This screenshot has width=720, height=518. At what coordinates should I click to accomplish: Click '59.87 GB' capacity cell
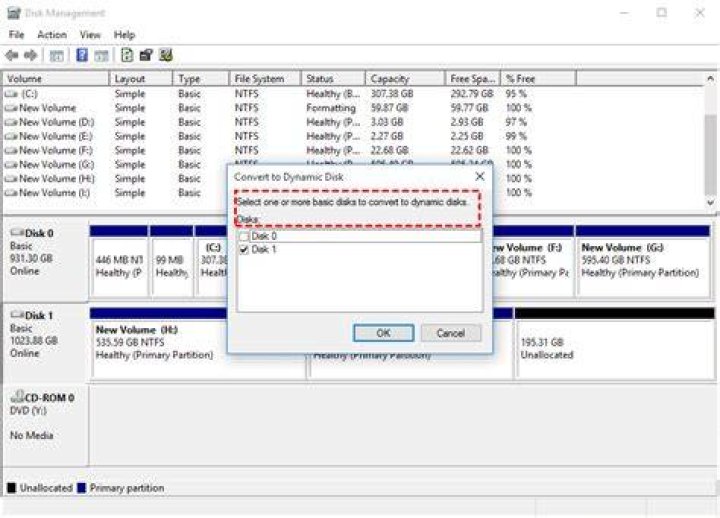click(x=389, y=108)
